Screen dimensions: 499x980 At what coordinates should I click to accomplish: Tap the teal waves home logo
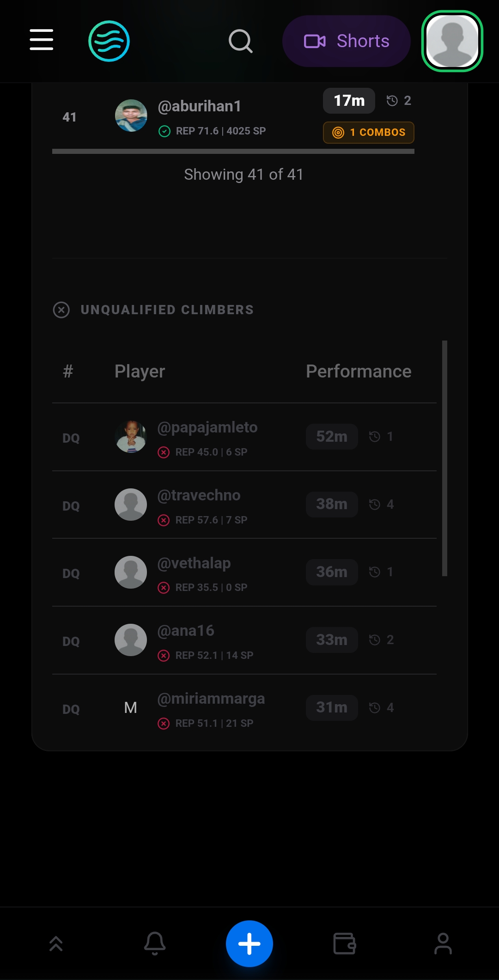point(109,41)
